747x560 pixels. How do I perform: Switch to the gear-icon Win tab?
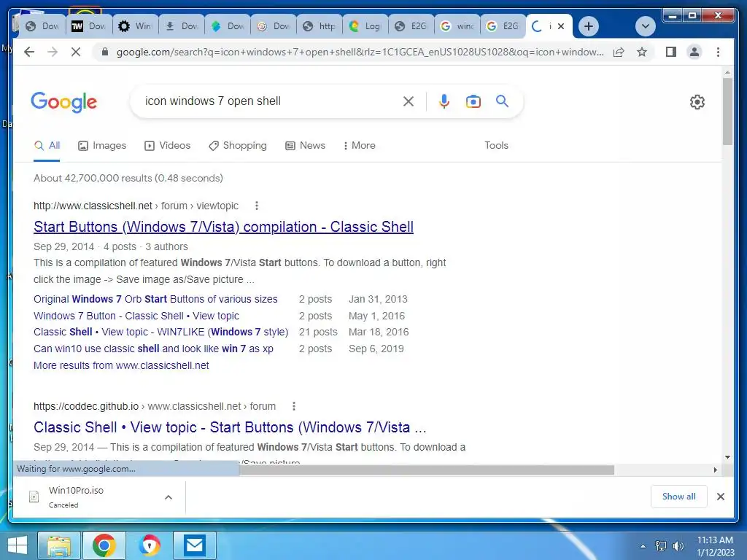(x=135, y=26)
